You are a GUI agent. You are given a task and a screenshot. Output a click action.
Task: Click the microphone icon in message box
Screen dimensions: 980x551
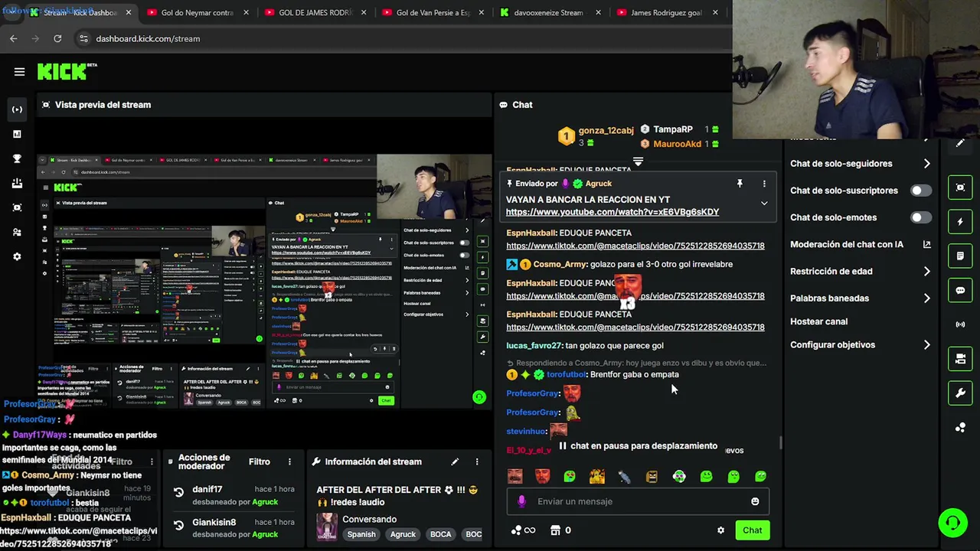(521, 501)
